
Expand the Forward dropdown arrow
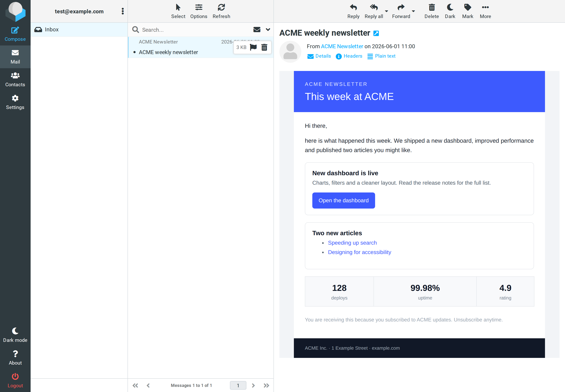(x=413, y=11)
